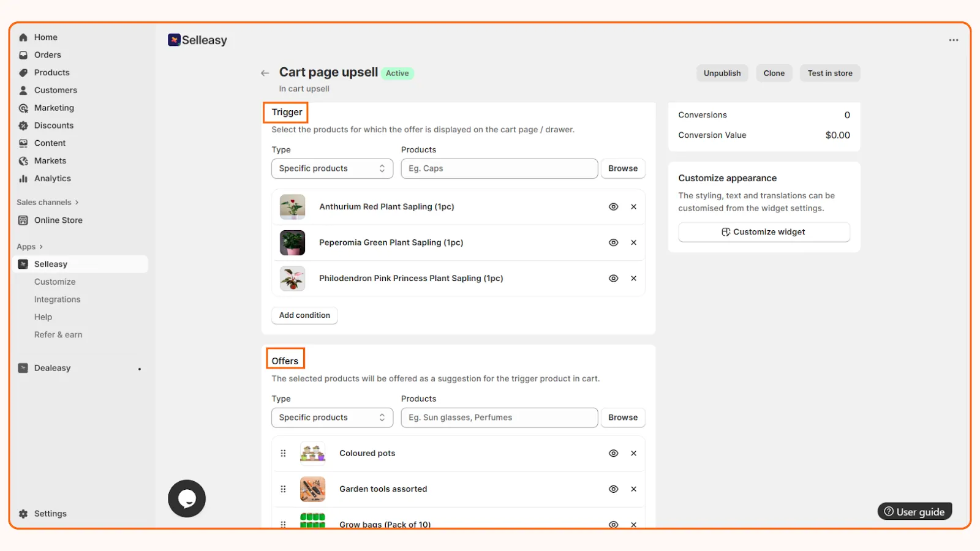The height and width of the screenshot is (551, 980).
Task: Toggle visibility of Anthurium Red Plant Sapling
Action: point(613,207)
